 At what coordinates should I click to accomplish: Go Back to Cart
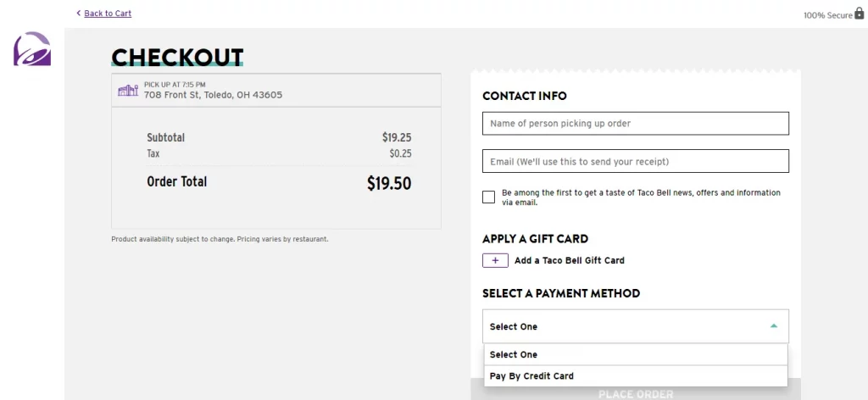click(108, 14)
